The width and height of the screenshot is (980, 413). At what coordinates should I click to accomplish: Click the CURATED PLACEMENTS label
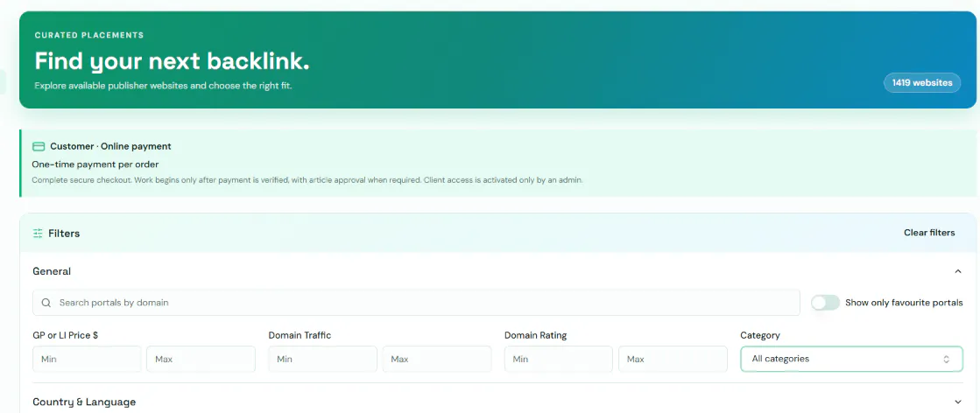[89, 35]
